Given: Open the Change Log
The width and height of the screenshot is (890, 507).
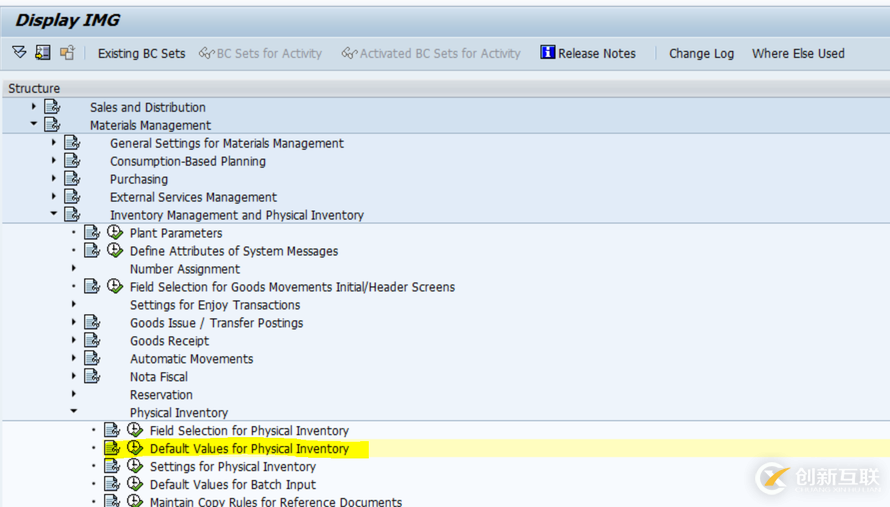Looking at the screenshot, I should [x=701, y=54].
